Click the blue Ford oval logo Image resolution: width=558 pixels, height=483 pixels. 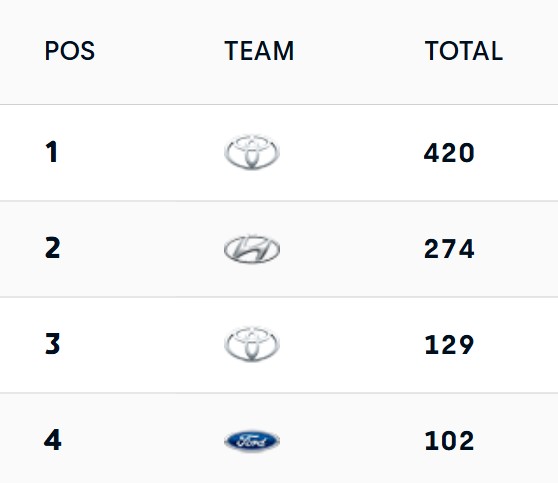pyautogui.click(x=252, y=441)
